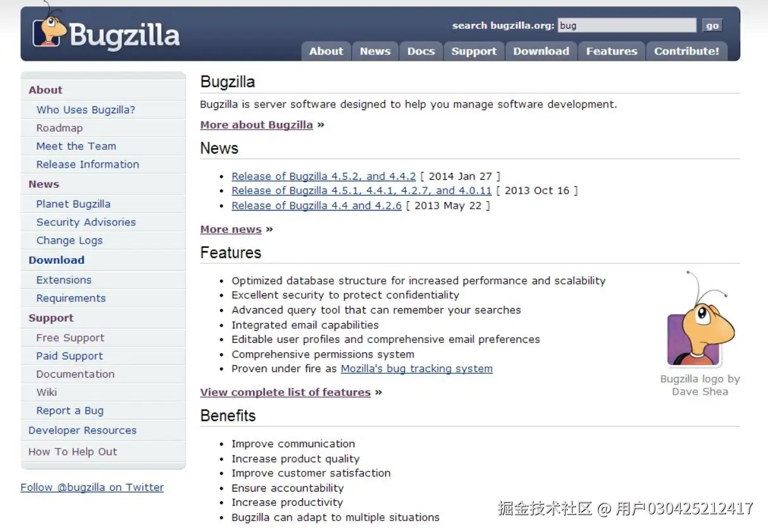View Release Information in sidebar

pyautogui.click(x=88, y=164)
